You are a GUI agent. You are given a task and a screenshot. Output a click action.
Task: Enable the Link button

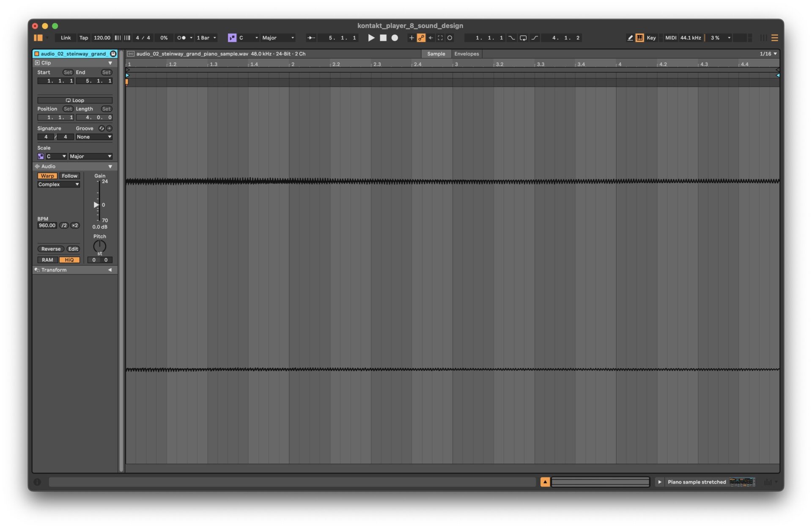(65, 38)
